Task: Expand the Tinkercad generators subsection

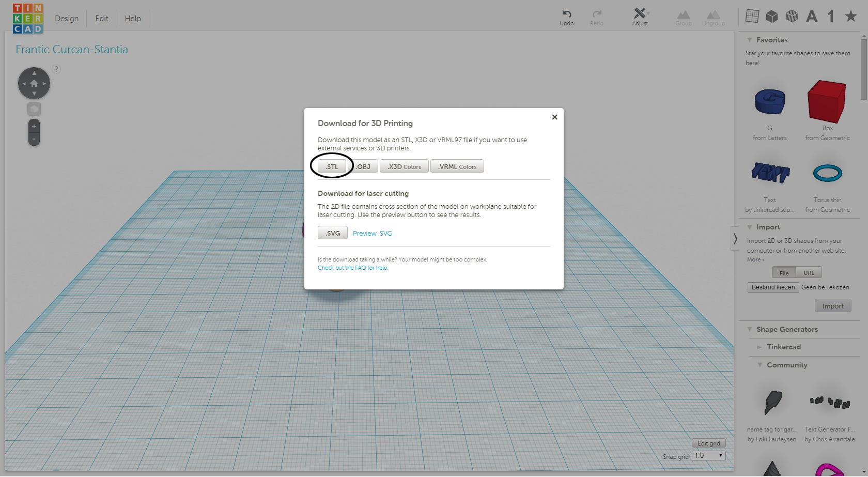Action: point(759,347)
